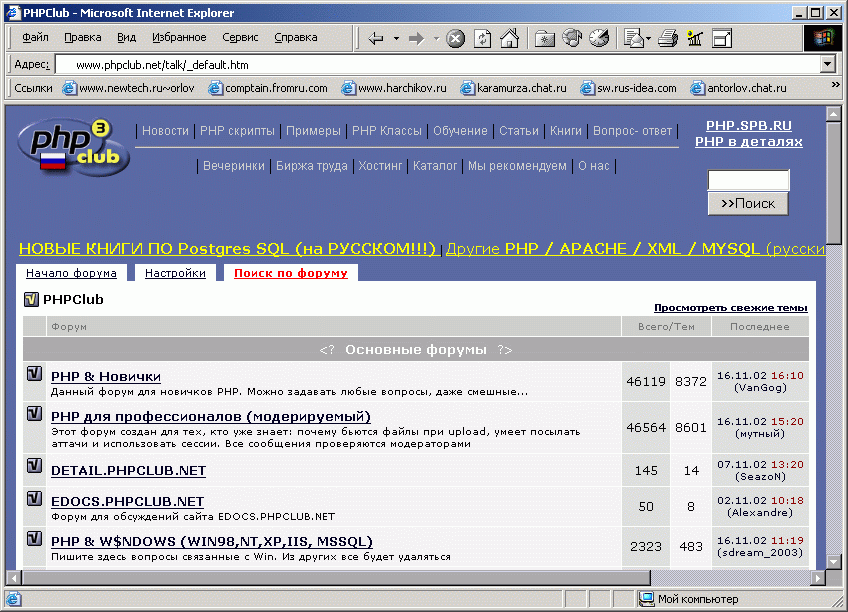Click the >>Поиск search button
This screenshot has width=848, height=612.
coord(748,204)
